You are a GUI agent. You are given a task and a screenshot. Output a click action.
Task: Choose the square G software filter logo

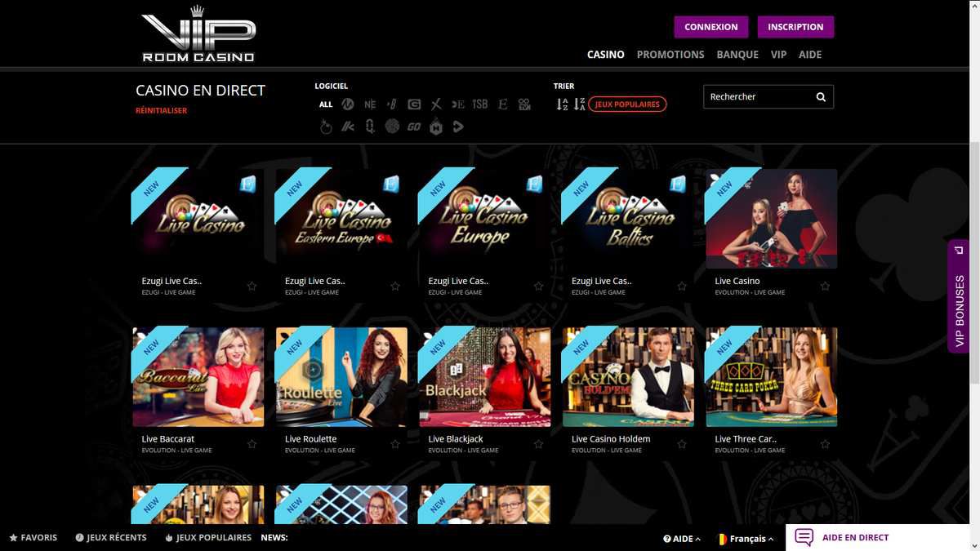414,104
